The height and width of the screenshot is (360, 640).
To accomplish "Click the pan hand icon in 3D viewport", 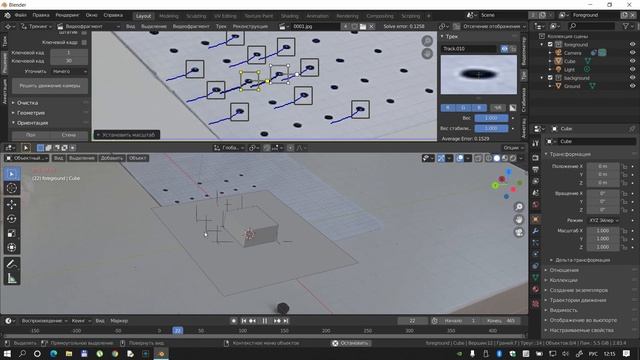I will pos(519,220).
